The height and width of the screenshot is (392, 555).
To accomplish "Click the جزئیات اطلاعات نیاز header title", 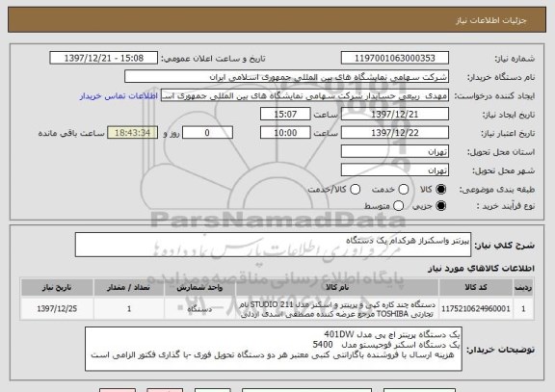I will pyautogui.click(x=491, y=20).
